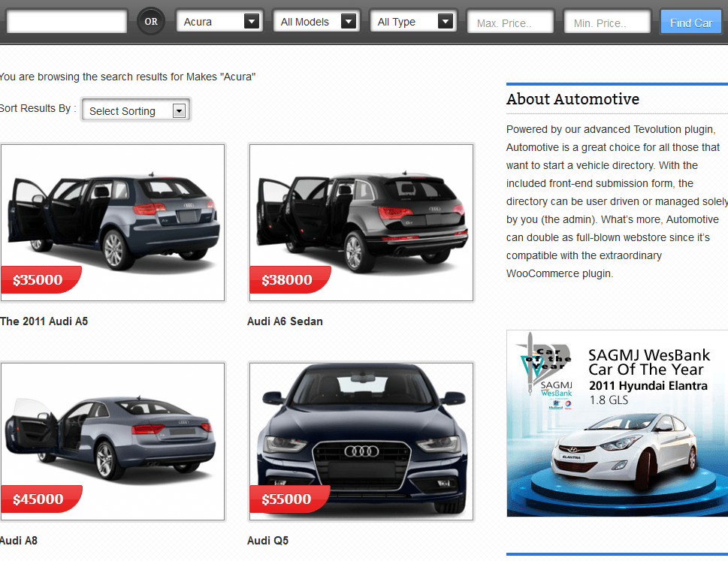This screenshot has width=728, height=561.
Task: Open the All Models dropdown
Action: pos(316,21)
